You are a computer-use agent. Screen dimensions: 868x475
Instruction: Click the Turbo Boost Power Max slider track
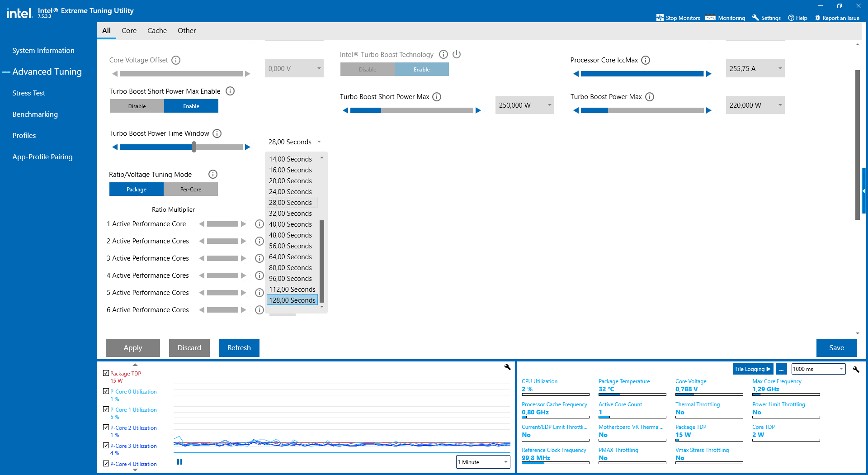click(642, 110)
